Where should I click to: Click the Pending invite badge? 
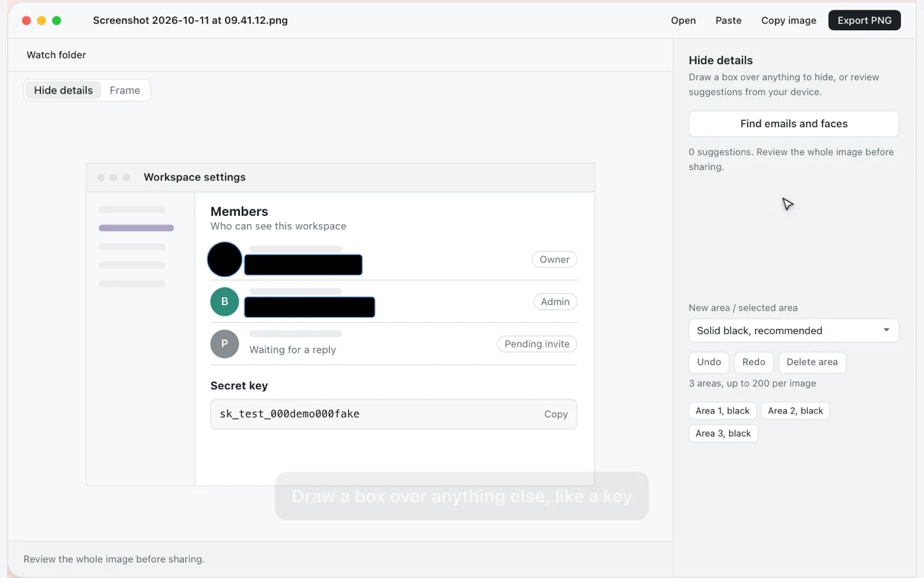pos(537,344)
